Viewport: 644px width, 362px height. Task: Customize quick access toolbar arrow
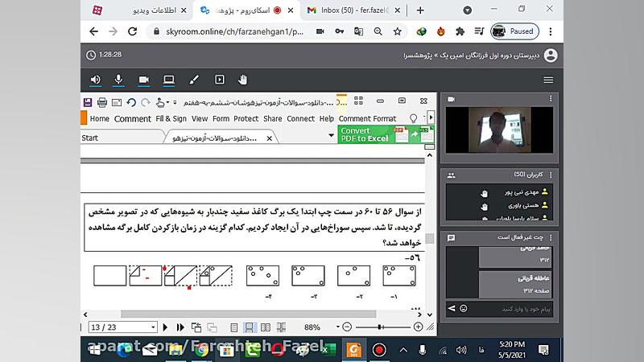175,102
